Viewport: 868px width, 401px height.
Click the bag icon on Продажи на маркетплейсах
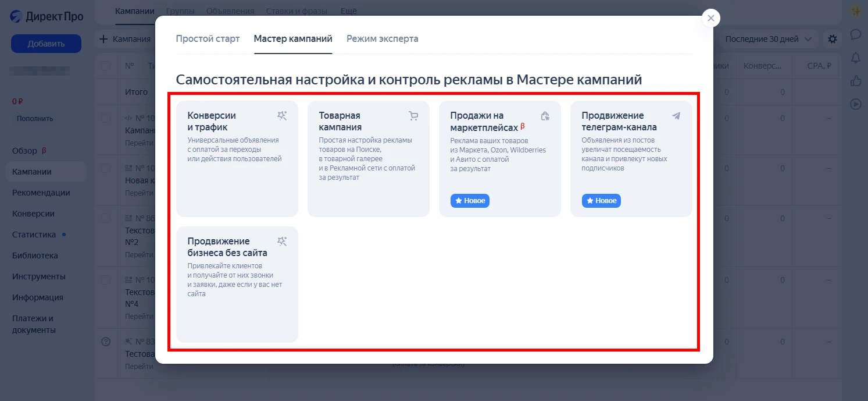[x=545, y=116]
